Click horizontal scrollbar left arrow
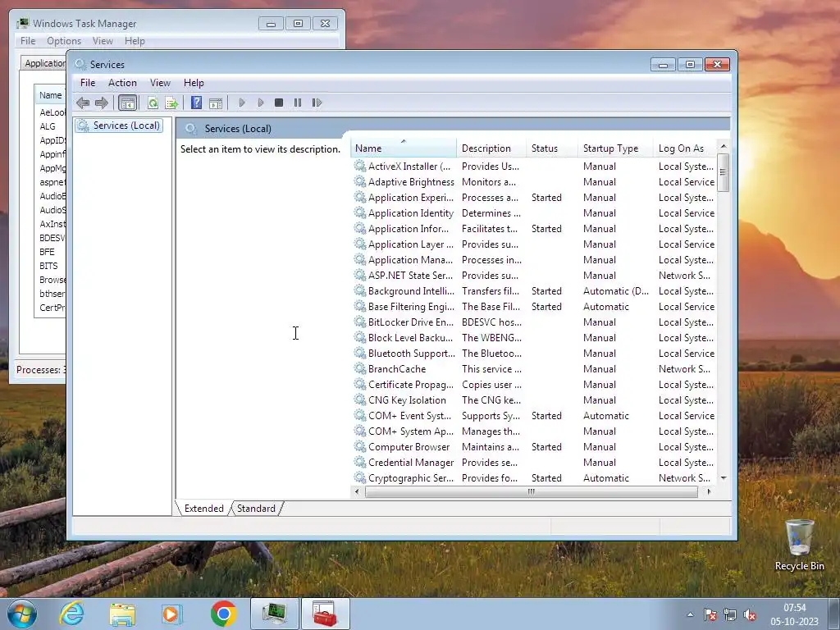The width and height of the screenshot is (840, 630). tap(358, 491)
